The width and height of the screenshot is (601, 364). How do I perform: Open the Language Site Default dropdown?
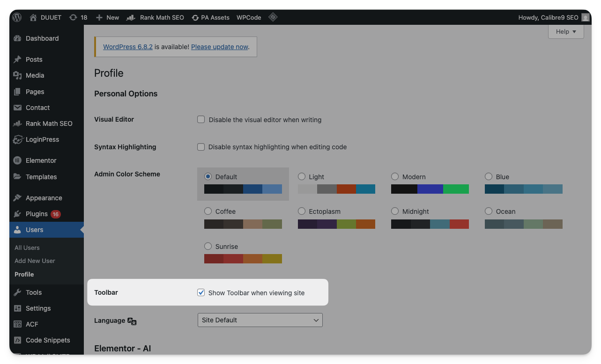pyautogui.click(x=260, y=320)
